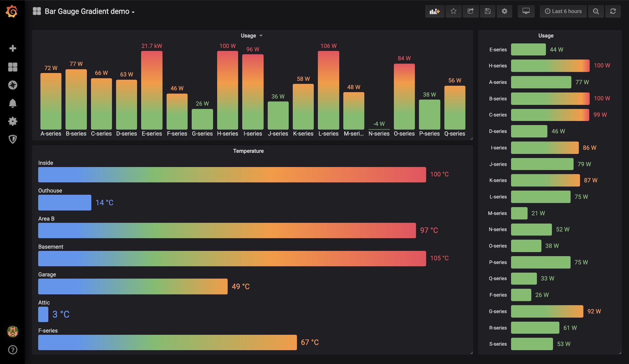The image size is (629, 364).
Task: Click the Inside 100 °C gradient bar
Action: [x=232, y=175]
